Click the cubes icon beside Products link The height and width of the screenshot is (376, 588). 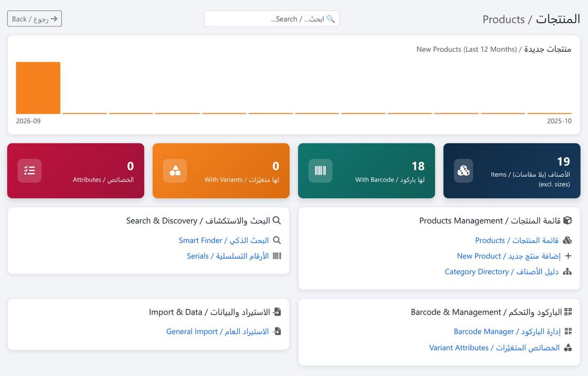pyautogui.click(x=567, y=240)
